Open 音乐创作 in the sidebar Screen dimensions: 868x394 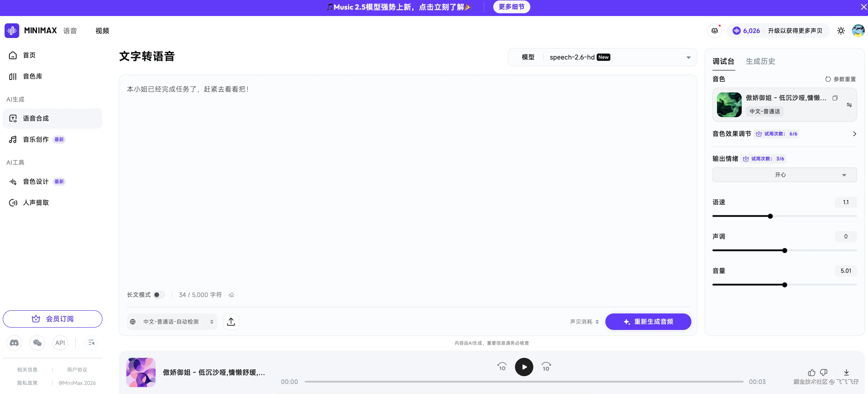[x=53, y=140]
